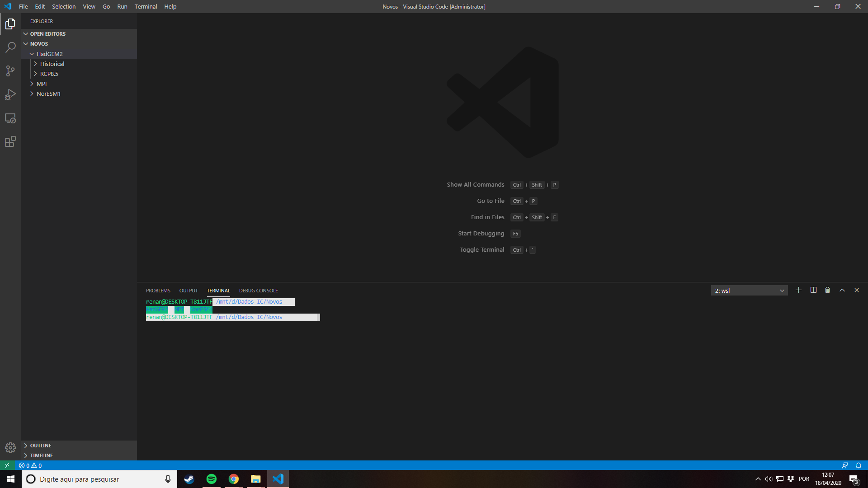Viewport: 868px width, 488px height.
Task: Open the Remote Explorer view
Action: (x=10, y=118)
